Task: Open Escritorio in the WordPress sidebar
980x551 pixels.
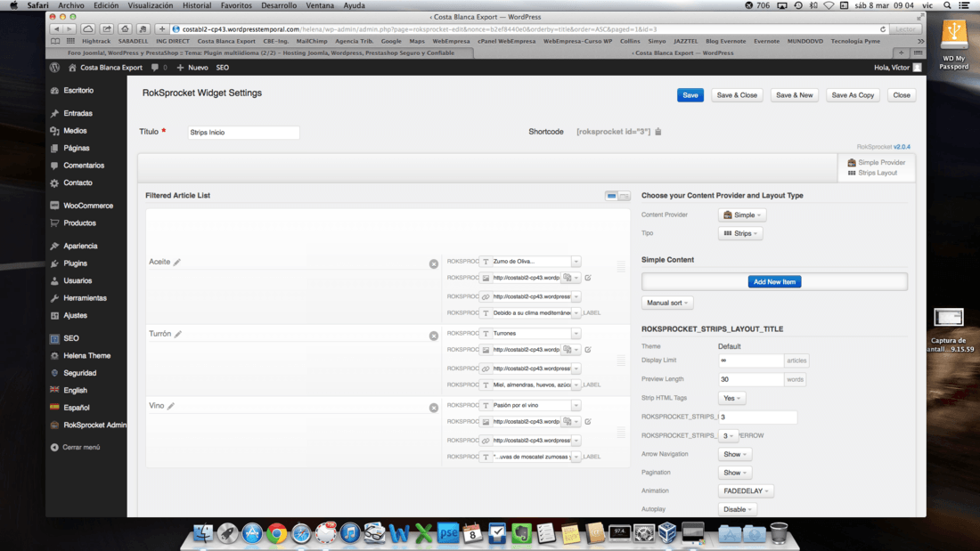Action: tap(78, 91)
